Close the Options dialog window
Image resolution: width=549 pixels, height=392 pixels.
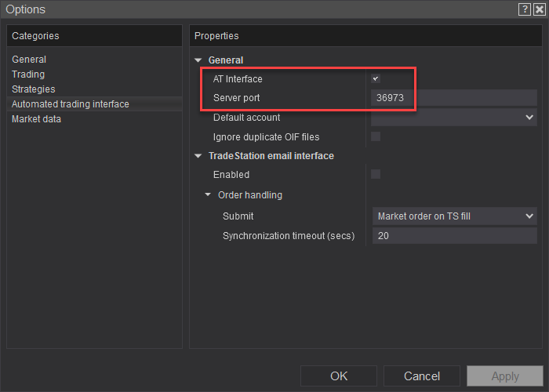coord(538,9)
